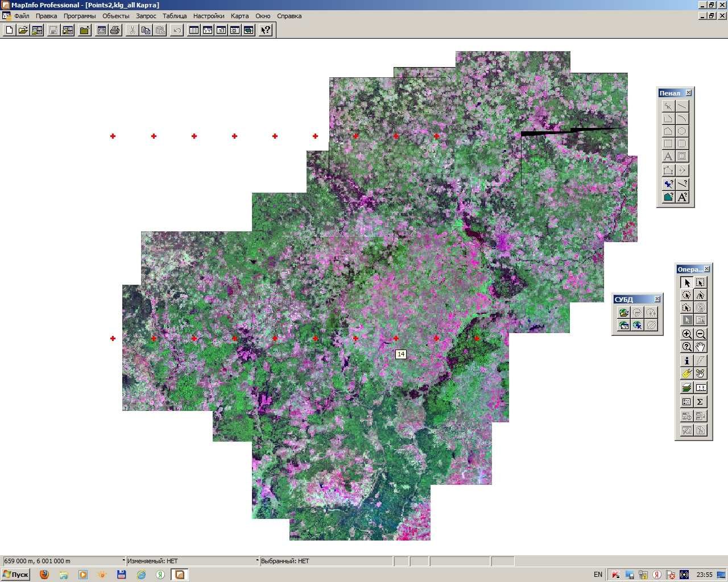Select the Ellipse tool in Пенал
728x582 pixels.
[x=682, y=131]
